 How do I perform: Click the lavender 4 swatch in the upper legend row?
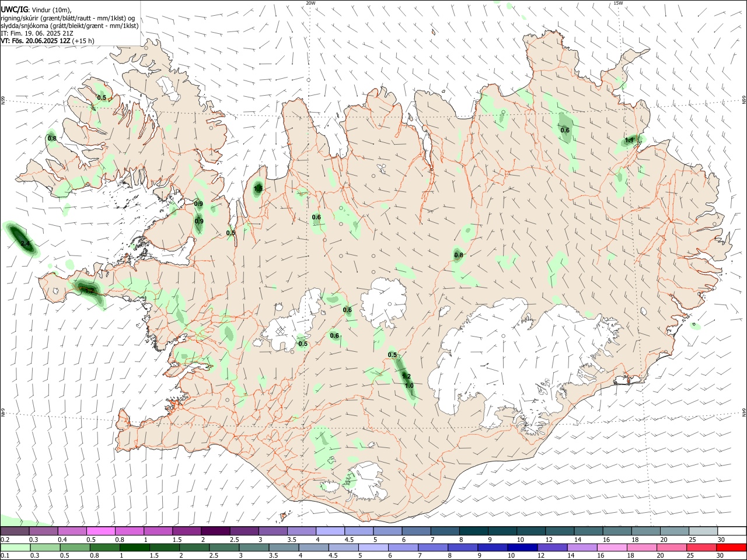click(329, 531)
